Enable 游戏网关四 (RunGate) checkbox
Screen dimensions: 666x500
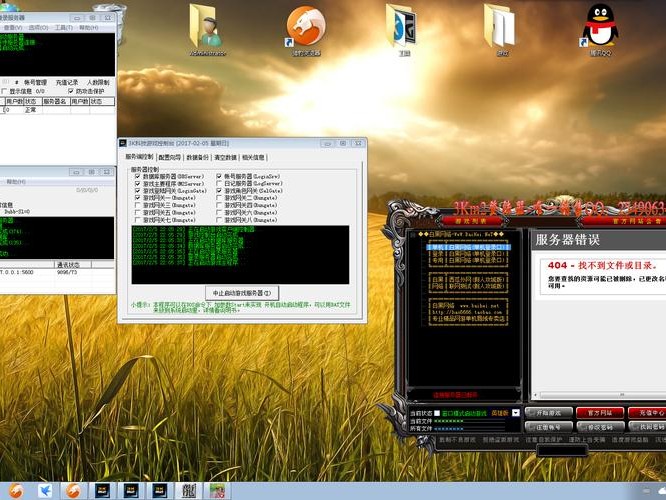(219, 205)
